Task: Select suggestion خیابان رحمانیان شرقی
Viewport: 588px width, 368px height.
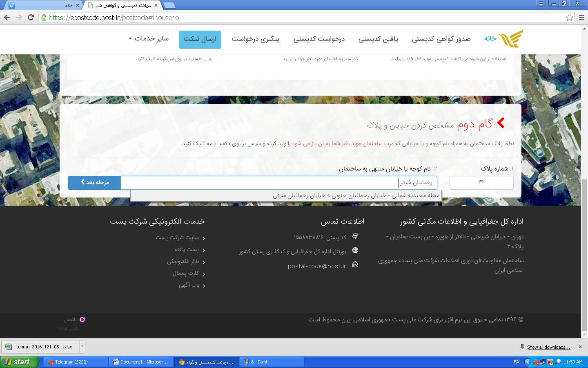Action: click(286, 195)
